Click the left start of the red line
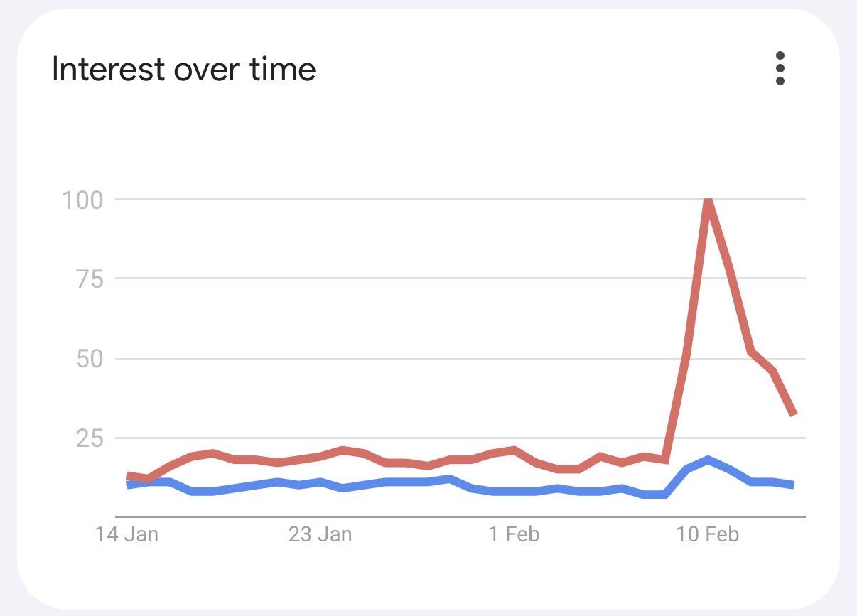The width and height of the screenshot is (857, 616). coord(129,475)
